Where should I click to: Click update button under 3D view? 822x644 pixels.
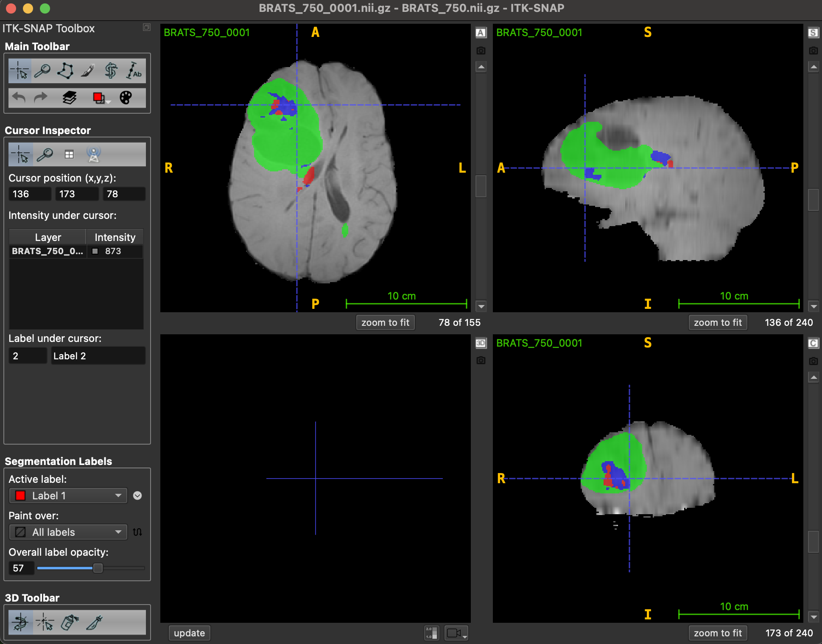[189, 633]
